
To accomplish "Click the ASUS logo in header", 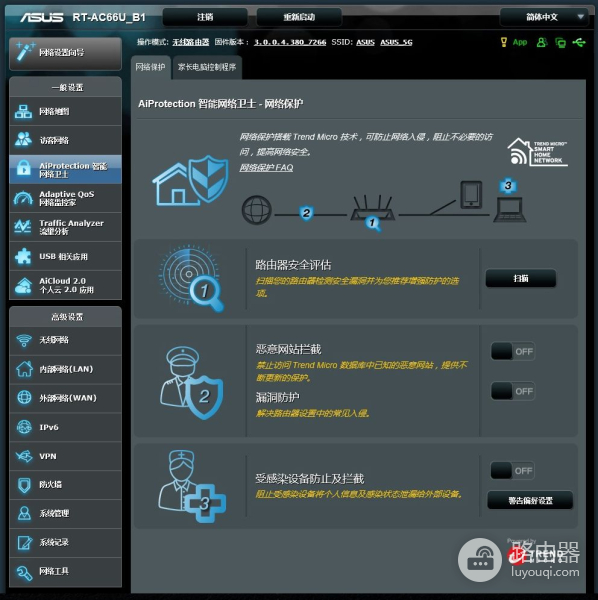I will [42, 17].
